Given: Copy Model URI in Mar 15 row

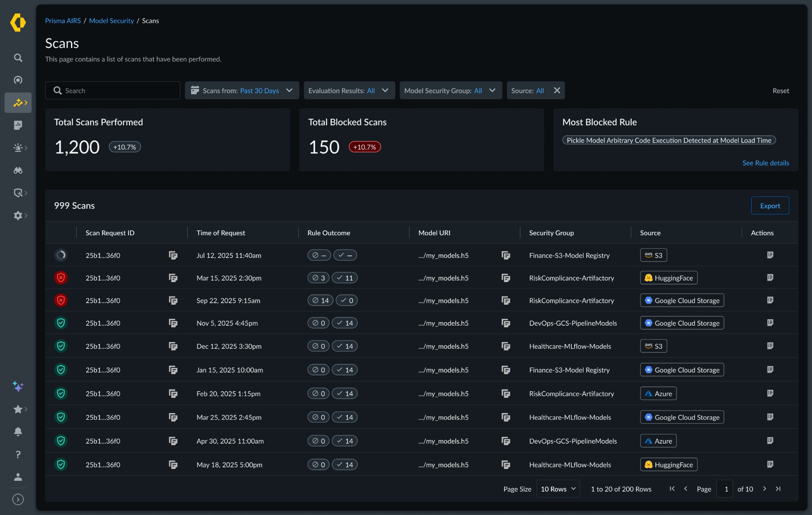Looking at the screenshot, I should click(x=506, y=278).
